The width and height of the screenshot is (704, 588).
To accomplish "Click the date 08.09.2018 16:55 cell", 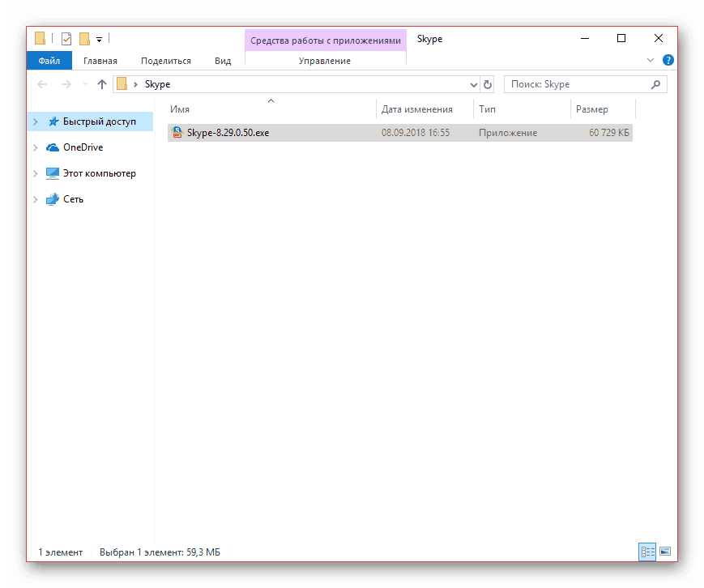I will [x=416, y=133].
